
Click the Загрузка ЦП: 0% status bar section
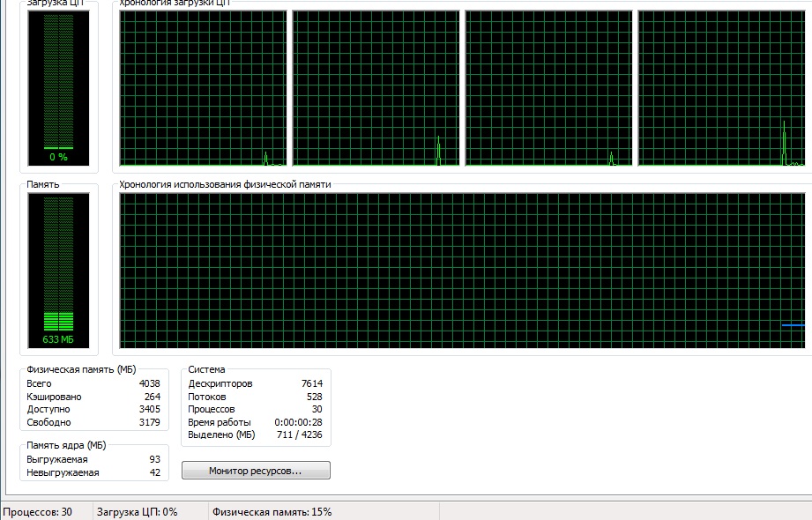pos(137,512)
